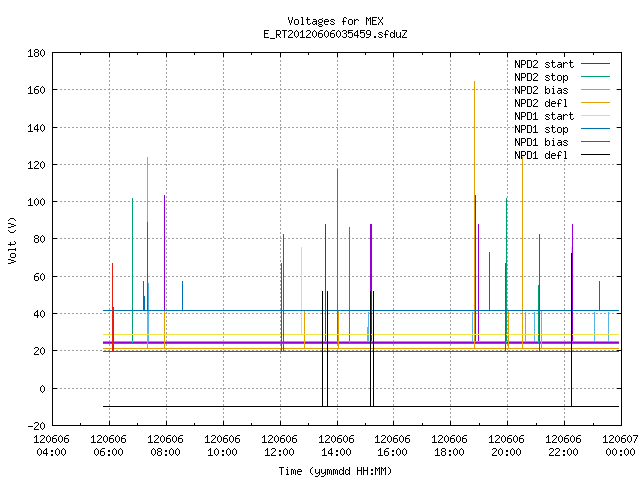Click the yellow NPD1 start legend line sample

click(595, 116)
